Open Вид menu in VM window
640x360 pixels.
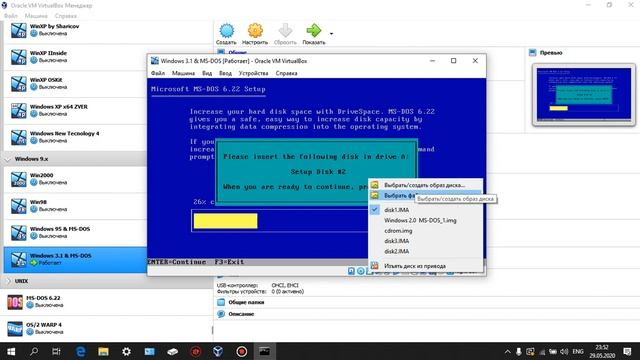[x=207, y=73]
